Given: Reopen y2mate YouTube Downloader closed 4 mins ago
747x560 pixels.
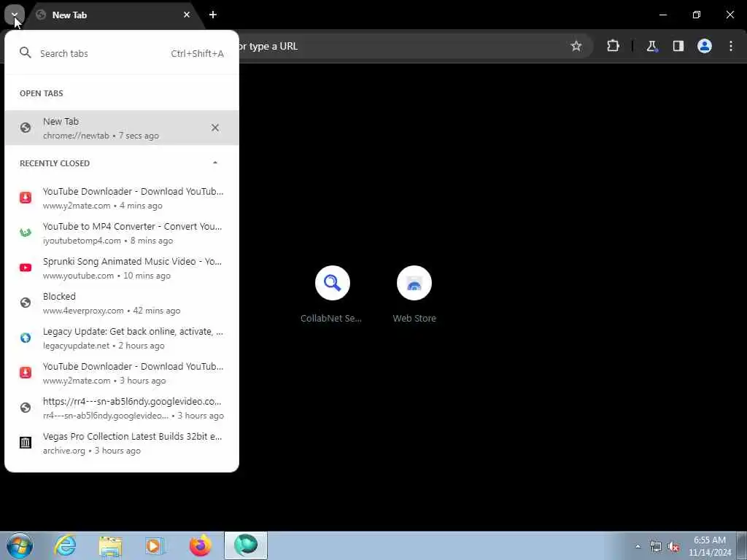Looking at the screenshot, I should [122, 198].
